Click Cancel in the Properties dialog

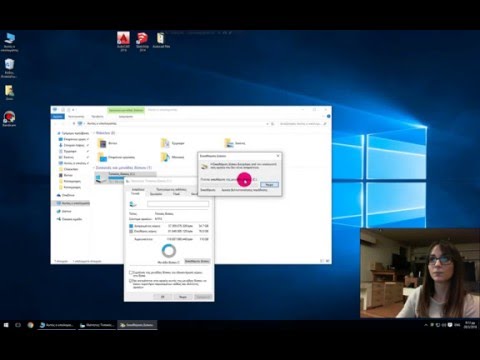183,297
